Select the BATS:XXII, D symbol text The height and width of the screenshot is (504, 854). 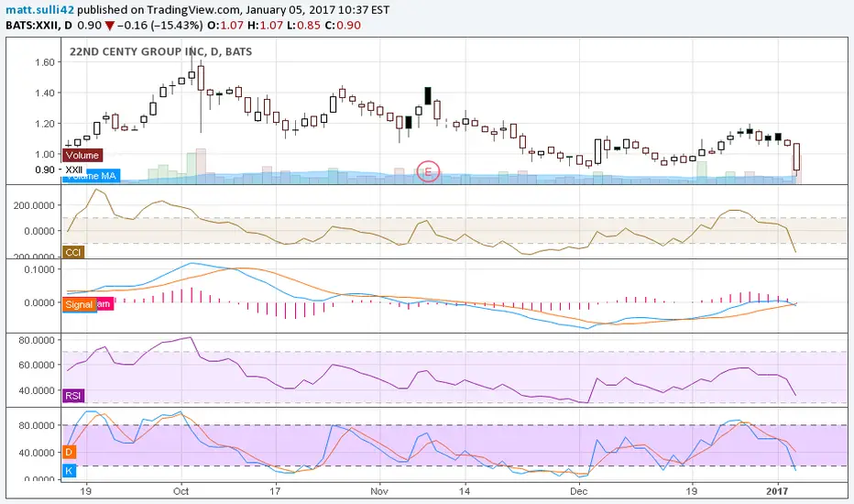38,25
